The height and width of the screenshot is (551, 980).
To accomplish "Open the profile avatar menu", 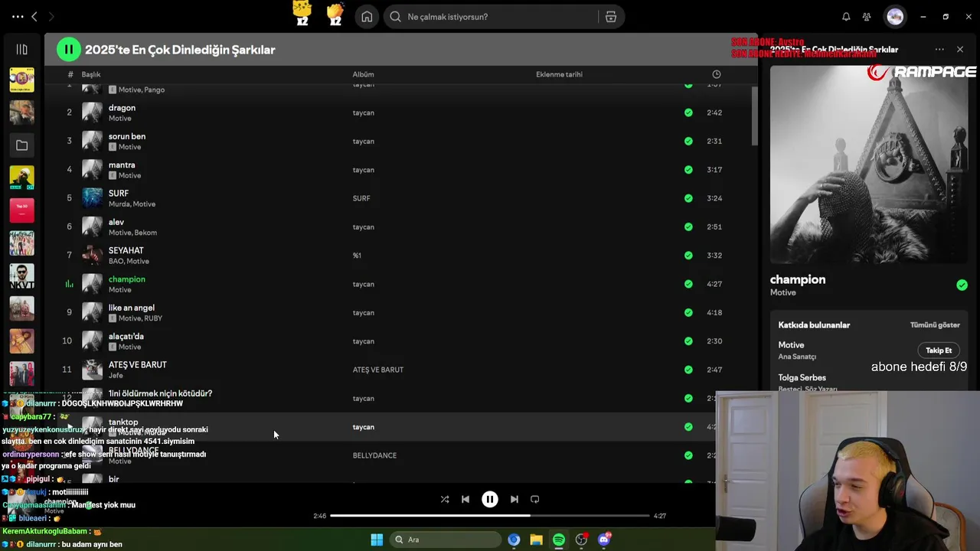I will 895,17.
